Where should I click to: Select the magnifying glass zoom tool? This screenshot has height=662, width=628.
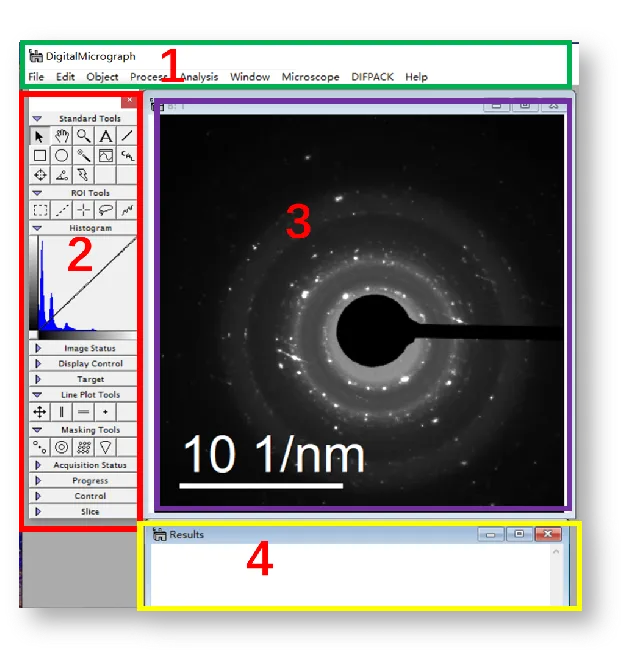point(84,136)
